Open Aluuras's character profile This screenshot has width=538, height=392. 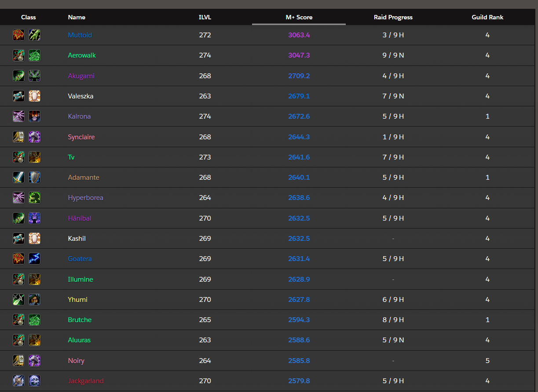tap(79, 340)
